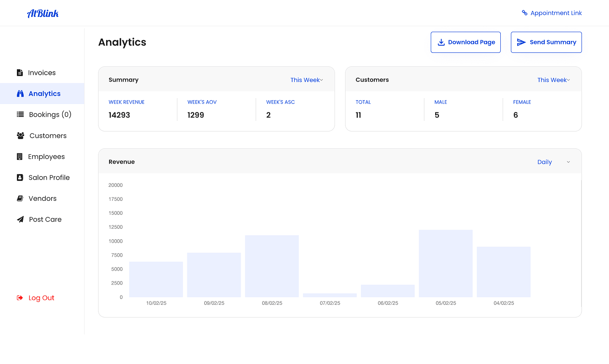Click the 05/02/25 date label
Viewport: 609px width, 364px height.
coord(446,303)
